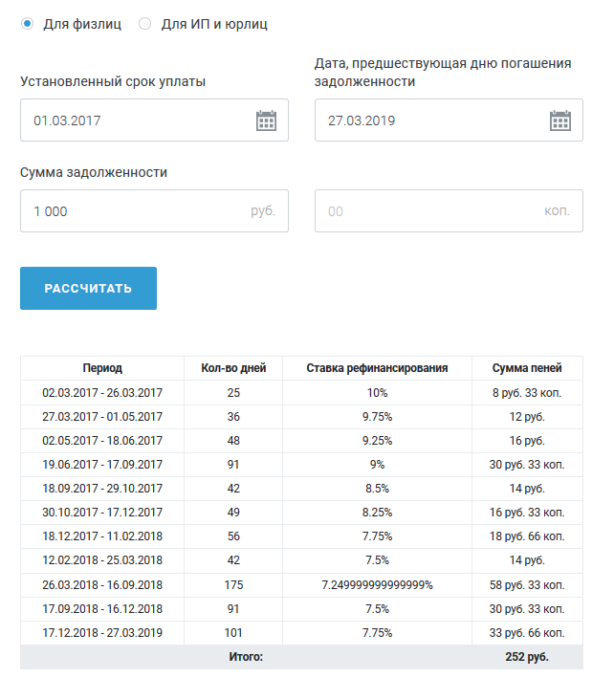
Task: Focus the 01.03.2017 due date field
Action: (x=154, y=120)
